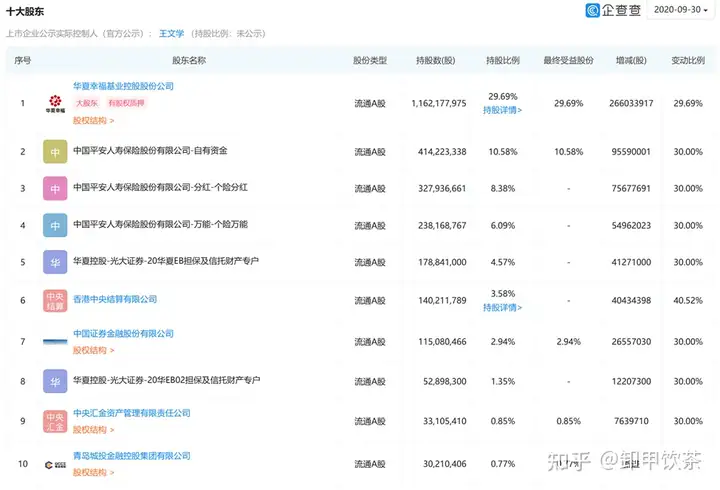This screenshot has height=490, width=720.
Task: Open the 2020-09-30 date dropdown
Action: [x=681, y=10]
